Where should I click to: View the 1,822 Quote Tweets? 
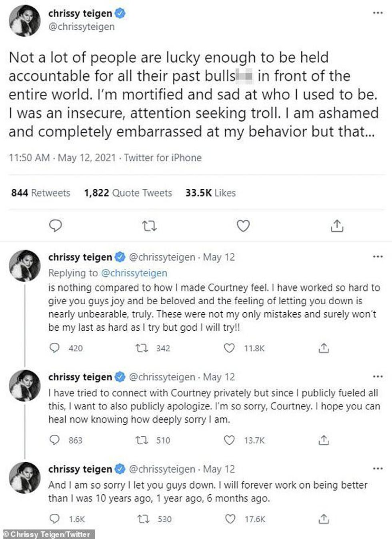pyautogui.click(x=128, y=193)
